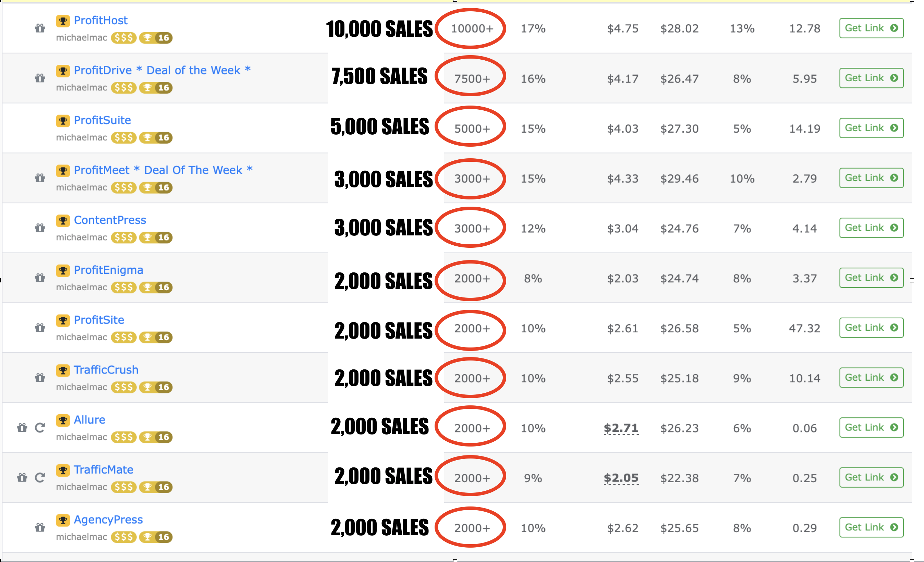924x562 pixels.
Task: Open the TrafficCrush product link
Action: [106, 370]
